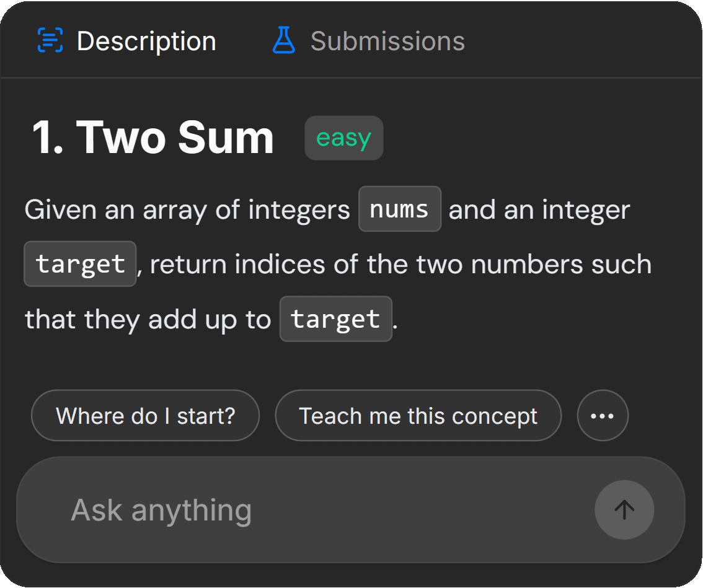Click the phrase "add up to"

pos(209,320)
